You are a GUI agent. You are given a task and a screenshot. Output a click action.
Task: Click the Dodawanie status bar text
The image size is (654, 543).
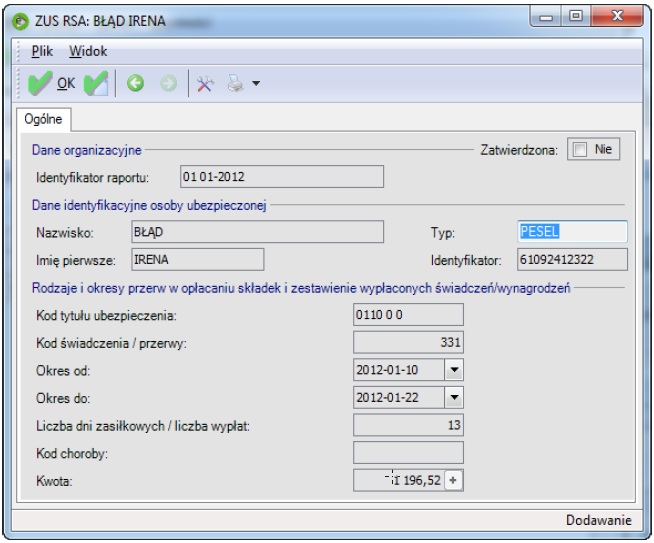pos(599,520)
